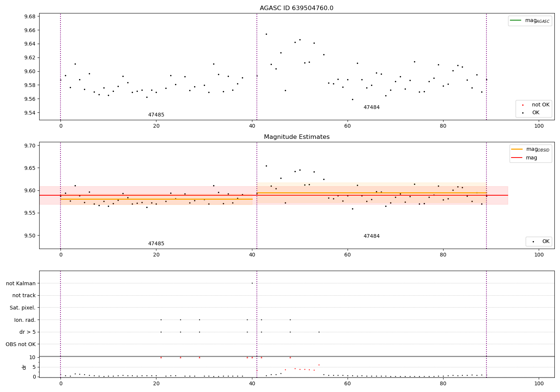This screenshot has height=392, width=560.
Task: Click the "not Kalman" row label
Action: click(x=21, y=283)
